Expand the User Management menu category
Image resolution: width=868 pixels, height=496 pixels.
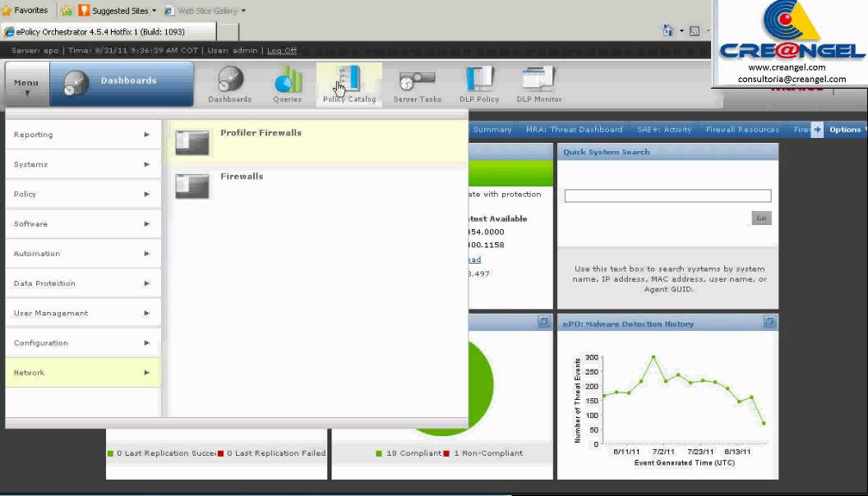[x=83, y=313]
